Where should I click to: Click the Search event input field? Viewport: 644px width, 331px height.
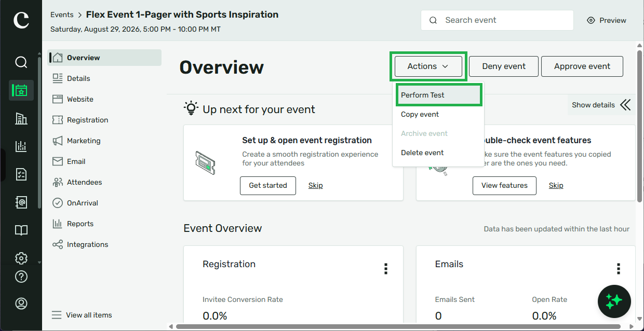(497, 20)
